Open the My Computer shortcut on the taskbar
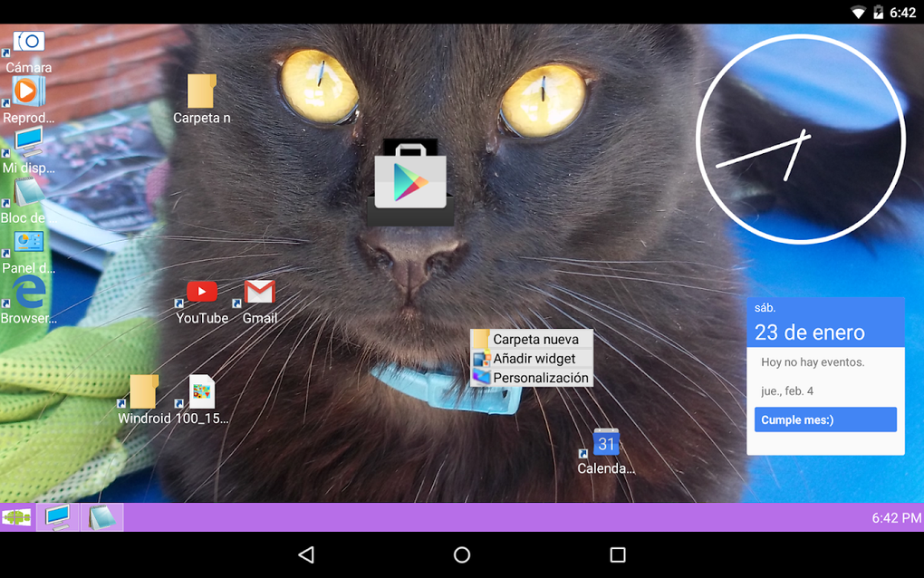The width and height of the screenshot is (924, 578). pos(57,516)
